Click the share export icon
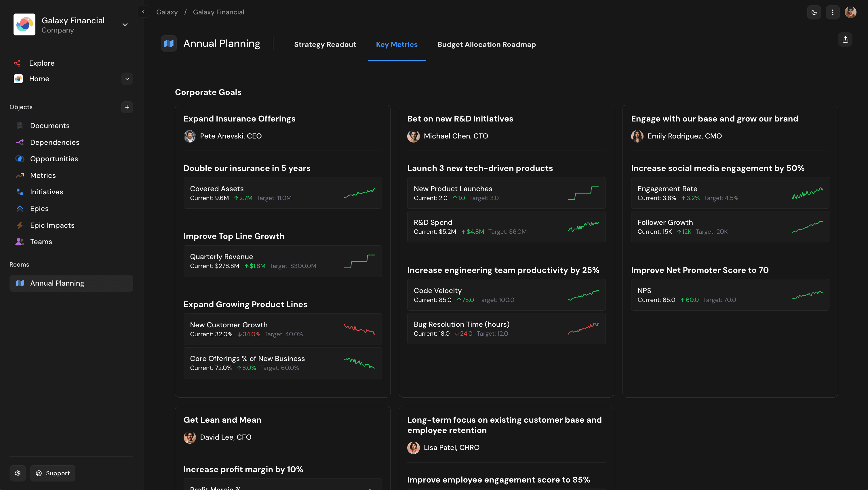 (x=845, y=39)
